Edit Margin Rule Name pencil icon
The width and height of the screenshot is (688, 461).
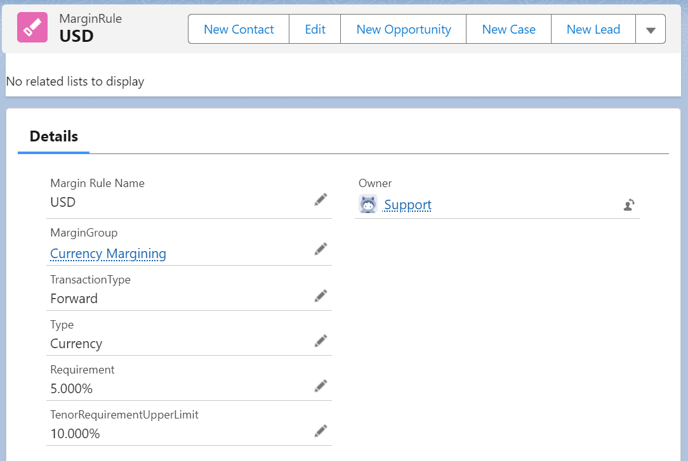point(320,200)
